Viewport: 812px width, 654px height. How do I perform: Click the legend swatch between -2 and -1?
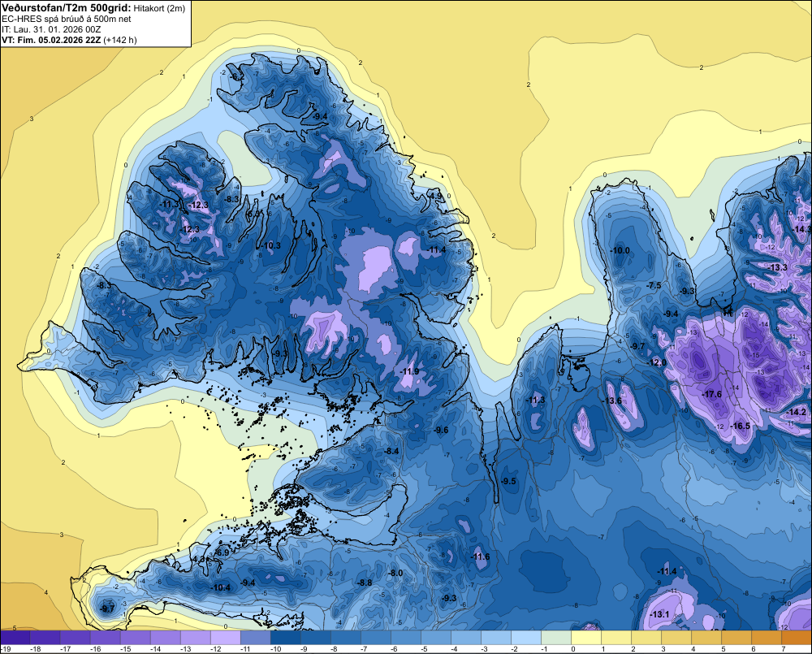tap(525, 638)
